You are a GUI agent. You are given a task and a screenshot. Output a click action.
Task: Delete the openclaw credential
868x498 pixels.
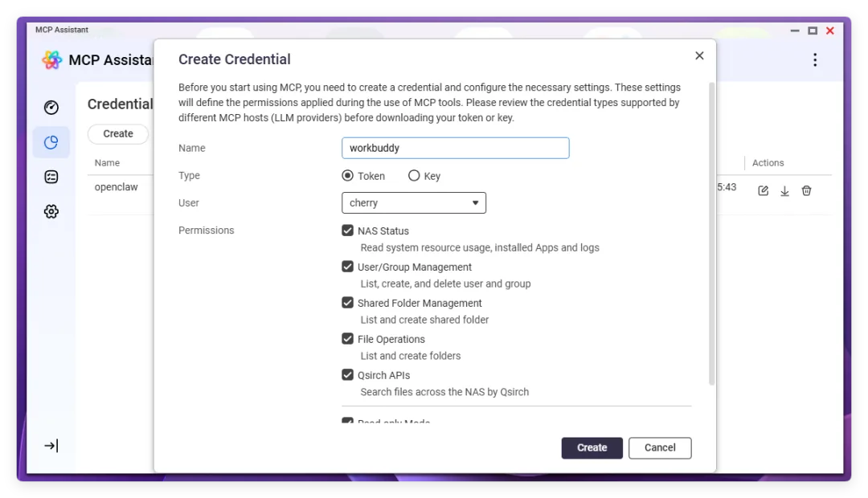807,191
